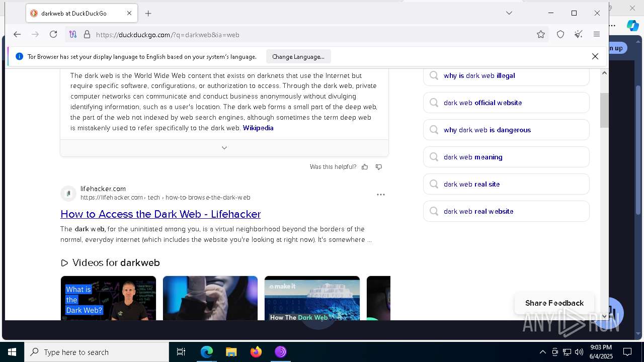Open Tor circuit display icon
This screenshot has height=362, width=644.
(73, 34)
